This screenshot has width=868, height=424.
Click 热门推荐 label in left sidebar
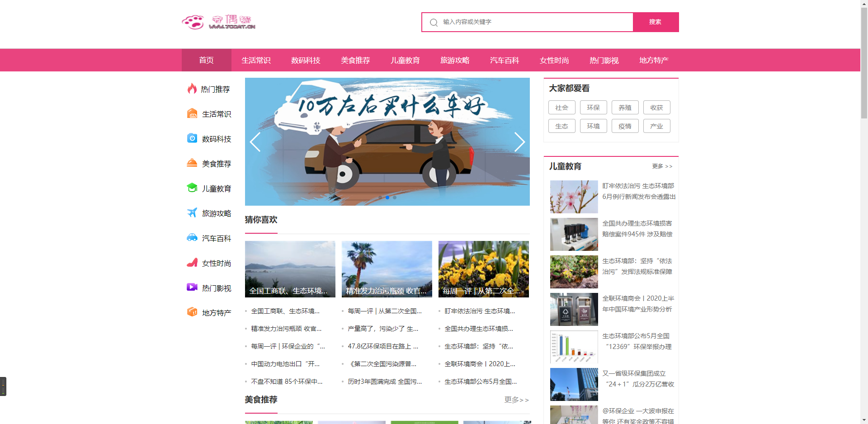click(215, 89)
